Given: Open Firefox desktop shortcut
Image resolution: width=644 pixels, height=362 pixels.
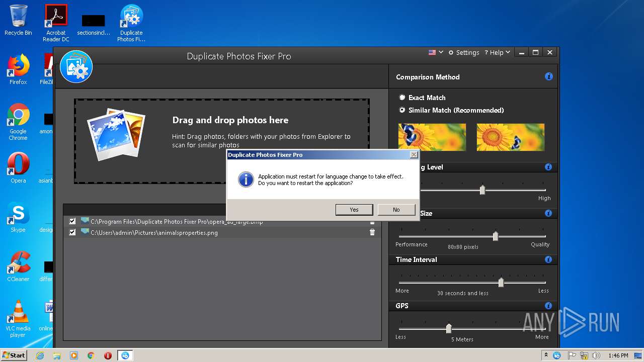Looking at the screenshot, I should point(18,69).
